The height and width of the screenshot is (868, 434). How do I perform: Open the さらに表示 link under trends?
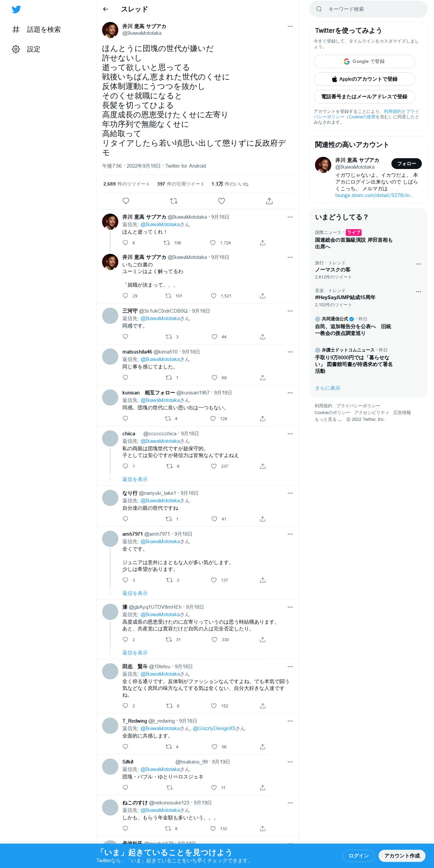tap(328, 388)
